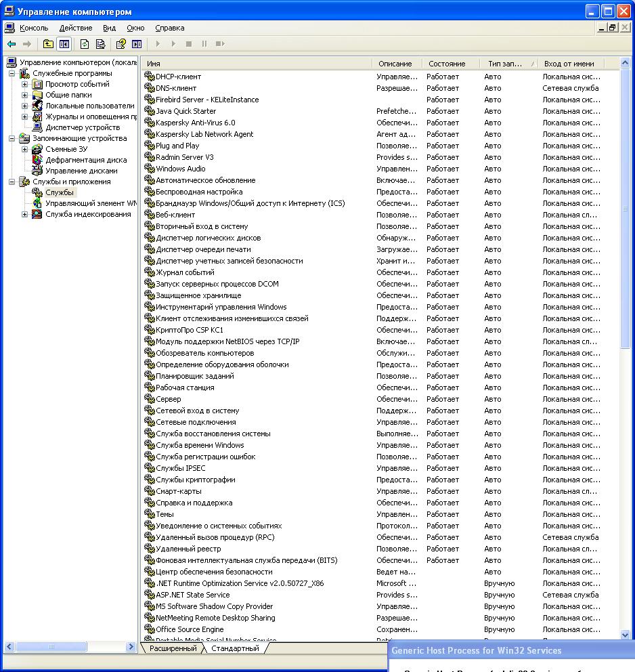
Task: Select the Plug and Play service
Action: [177, 146]
